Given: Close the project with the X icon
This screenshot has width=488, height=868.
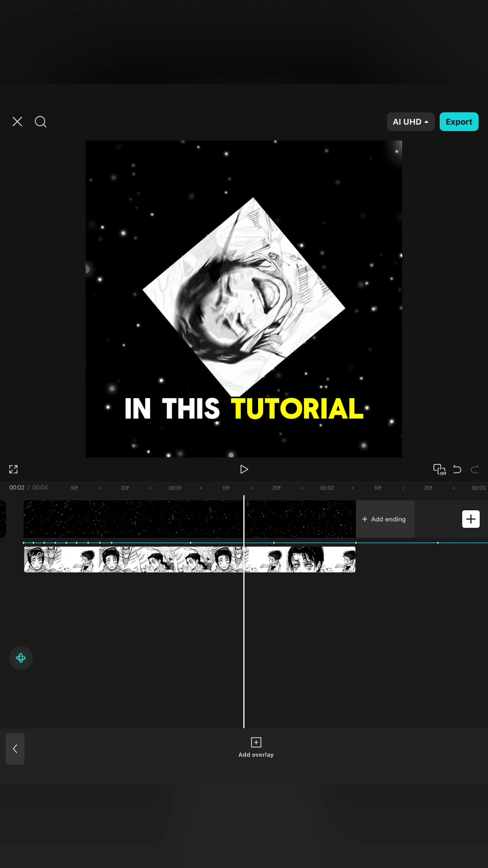Looking at the screenshot, I should pos(17,122).
